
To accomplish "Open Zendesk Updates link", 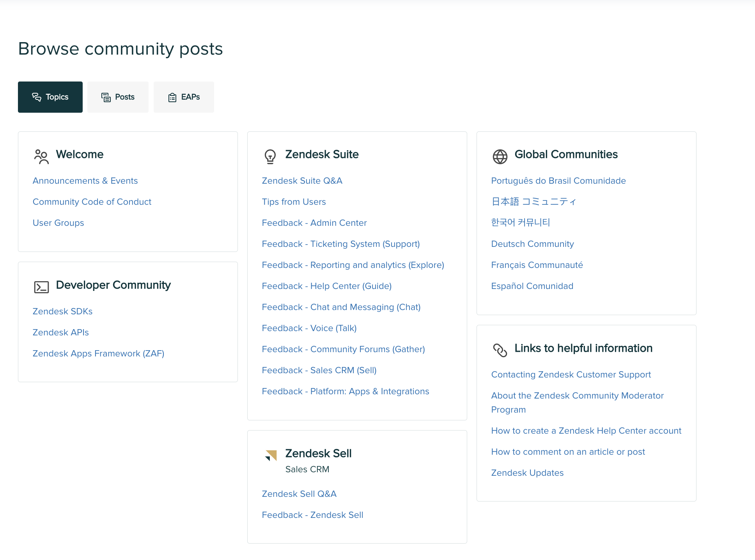I will pos(527,473).
